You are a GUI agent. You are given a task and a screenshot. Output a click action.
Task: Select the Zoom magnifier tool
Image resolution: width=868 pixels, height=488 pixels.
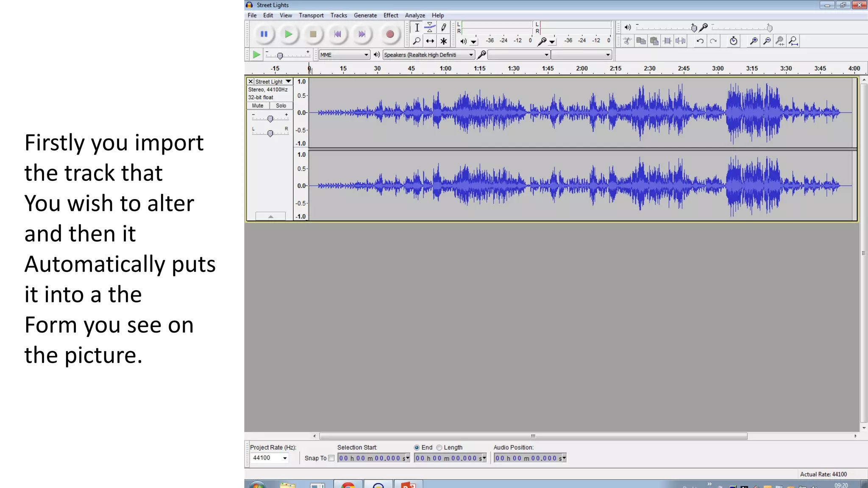pos(417,41)
